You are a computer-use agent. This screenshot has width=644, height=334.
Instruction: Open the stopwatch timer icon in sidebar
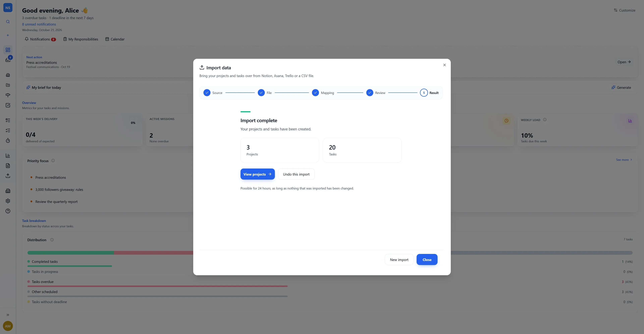(8, 141)
